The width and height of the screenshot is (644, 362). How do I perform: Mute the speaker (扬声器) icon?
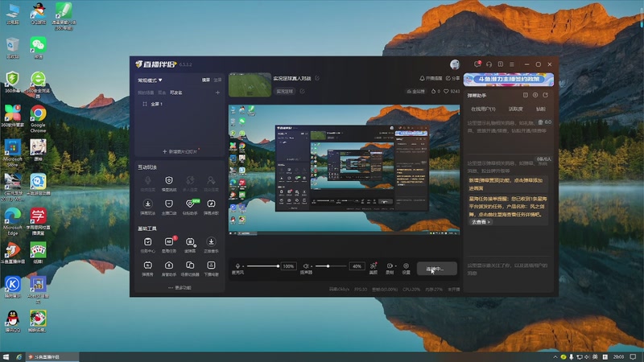305,266
